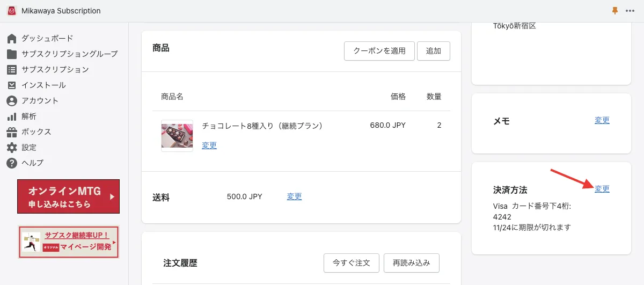Click the account person icon
Image resolution: width=644 pixels, height=285 pixels.
[12, 101]
